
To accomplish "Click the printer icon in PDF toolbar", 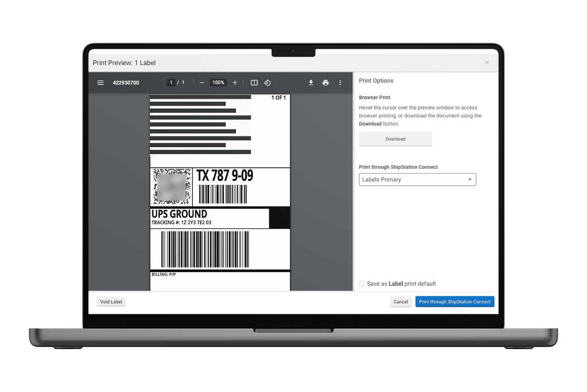I will pos(326,83).
